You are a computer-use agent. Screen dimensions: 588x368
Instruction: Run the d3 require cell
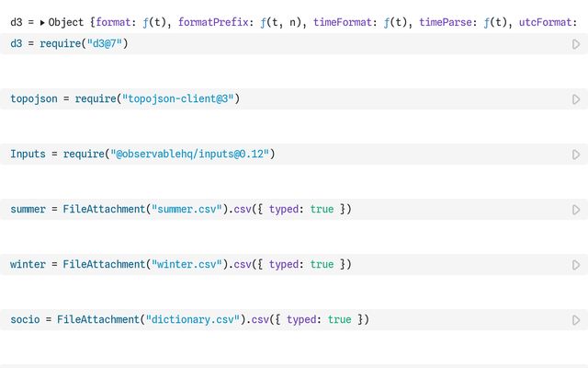(x=576, y=43)
